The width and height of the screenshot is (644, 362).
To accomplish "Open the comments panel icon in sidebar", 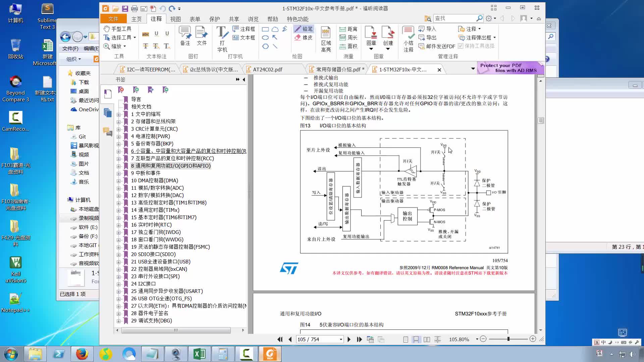I will click(108, 132).
